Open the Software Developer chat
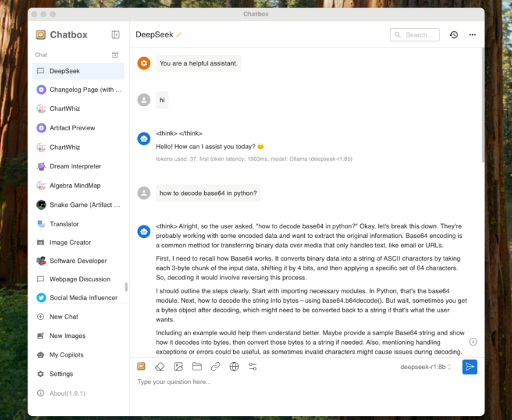The height and width of the screenshot is (420, 512). point(78,261)
